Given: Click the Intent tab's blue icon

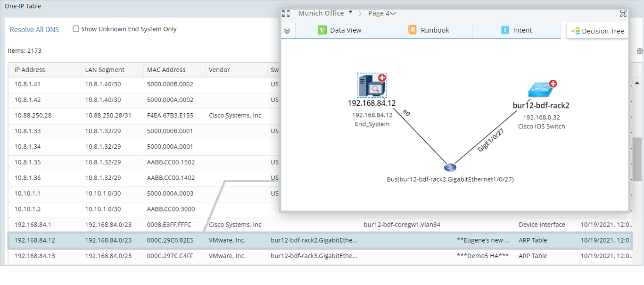Looking at the screenshot, I should click(x=506, y=30).
